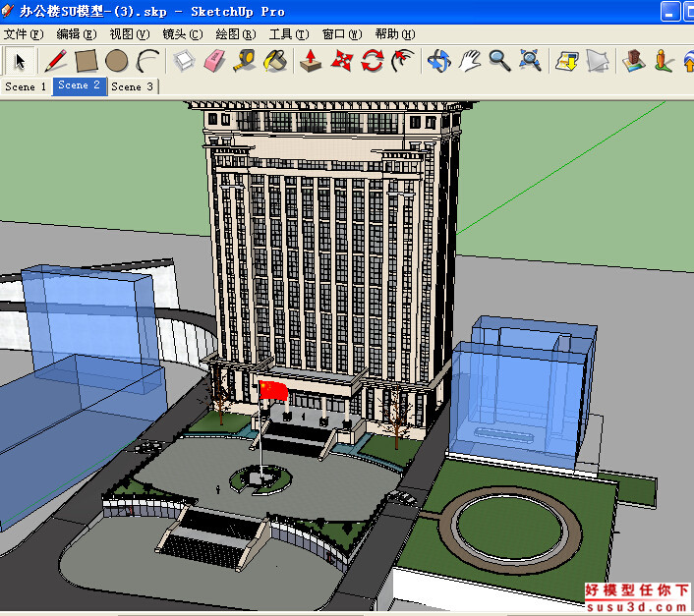Open the 文件(F) menu

tap(24, 34)
